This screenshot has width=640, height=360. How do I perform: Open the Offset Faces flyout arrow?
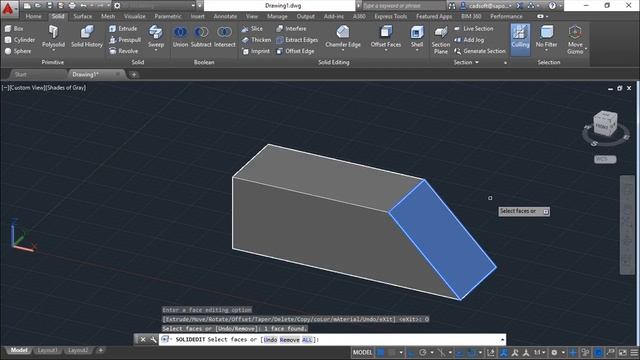pos(386,51)
